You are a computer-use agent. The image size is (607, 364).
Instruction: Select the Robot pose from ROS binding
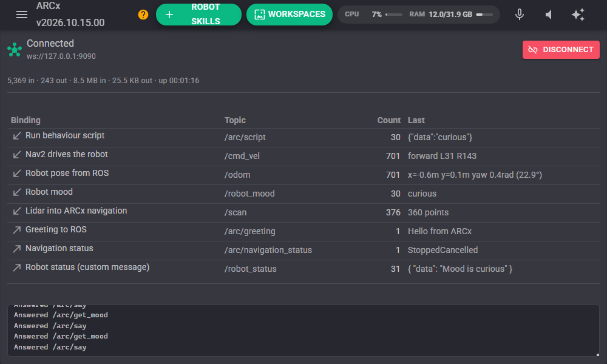click(x=67, y=173)
